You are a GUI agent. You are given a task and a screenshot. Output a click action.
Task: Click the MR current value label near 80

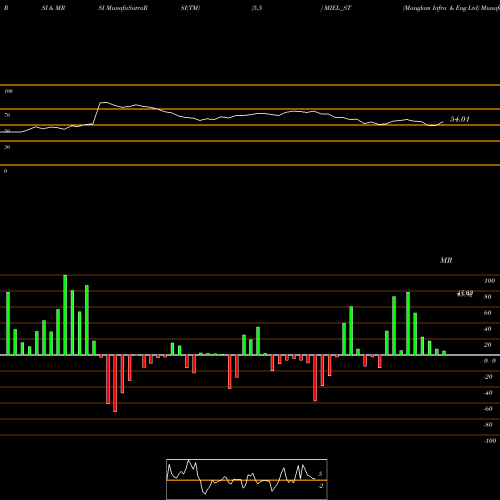(465, 294)
